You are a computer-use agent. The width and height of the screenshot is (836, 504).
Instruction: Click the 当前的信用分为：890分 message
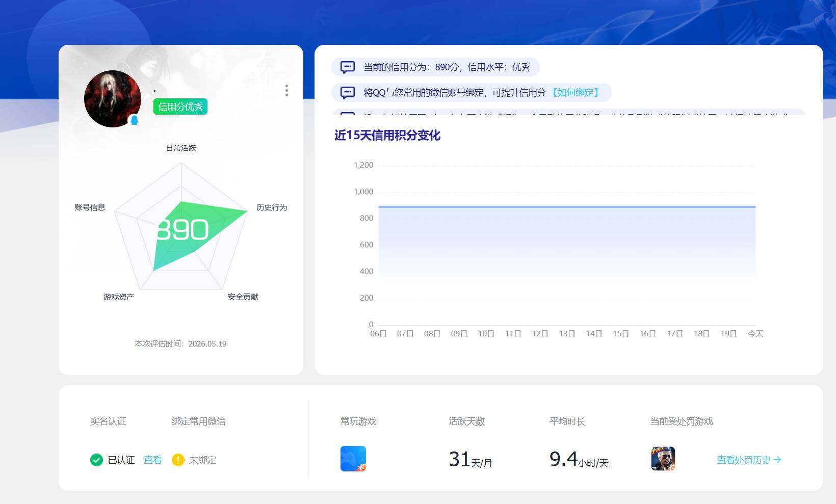click(436, 67)
